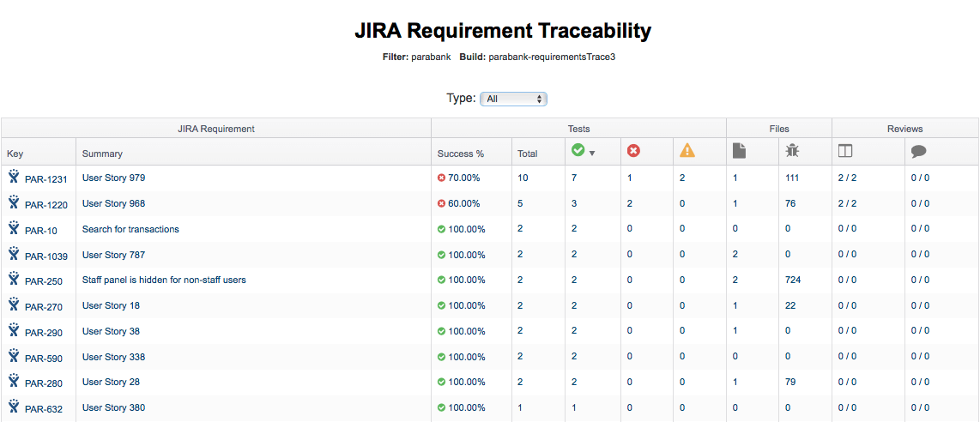
Task: Click the orange warning triangle column icon
Action: coord(687,151)
